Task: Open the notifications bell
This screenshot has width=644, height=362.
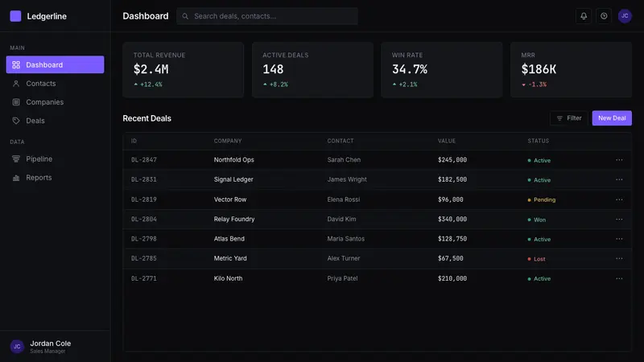Action: pyautogui.click(x=583, y=16)
